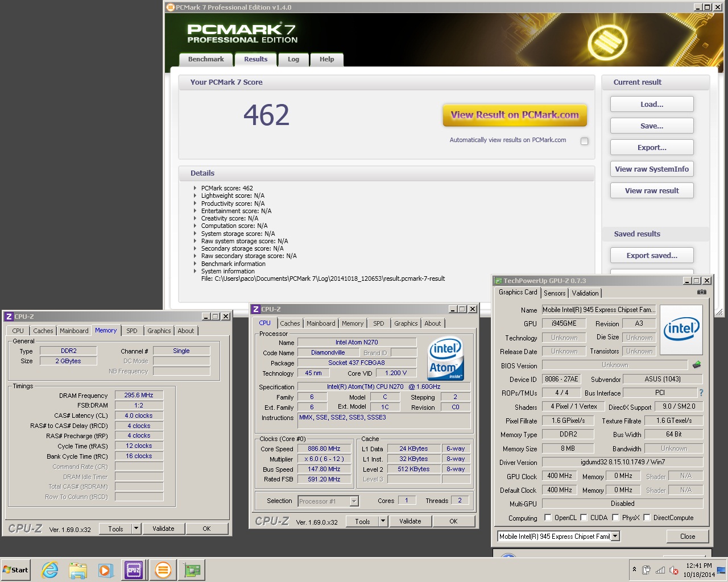728x582 pixels.
Task: Open Processor #1 selection dropdown in CPU-Z
Action: (354, 501)
